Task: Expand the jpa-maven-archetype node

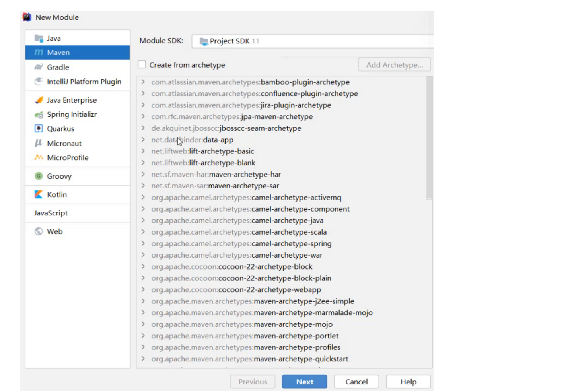Action: 143,116
